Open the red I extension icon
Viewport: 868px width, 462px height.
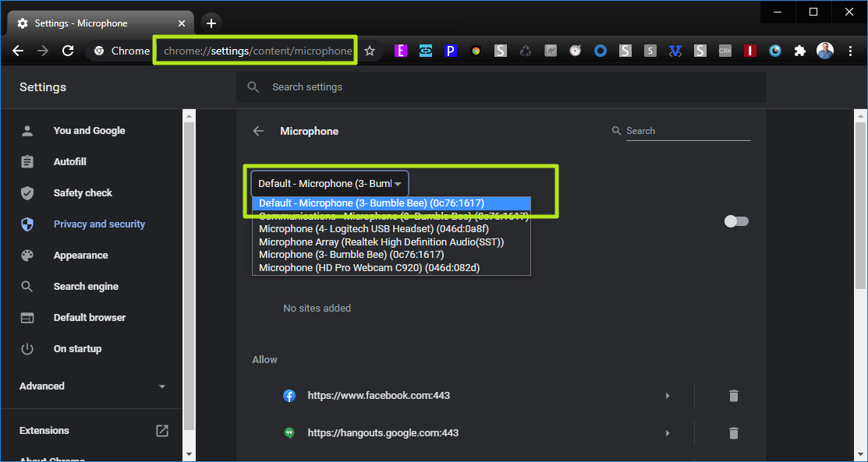[750, 51]
